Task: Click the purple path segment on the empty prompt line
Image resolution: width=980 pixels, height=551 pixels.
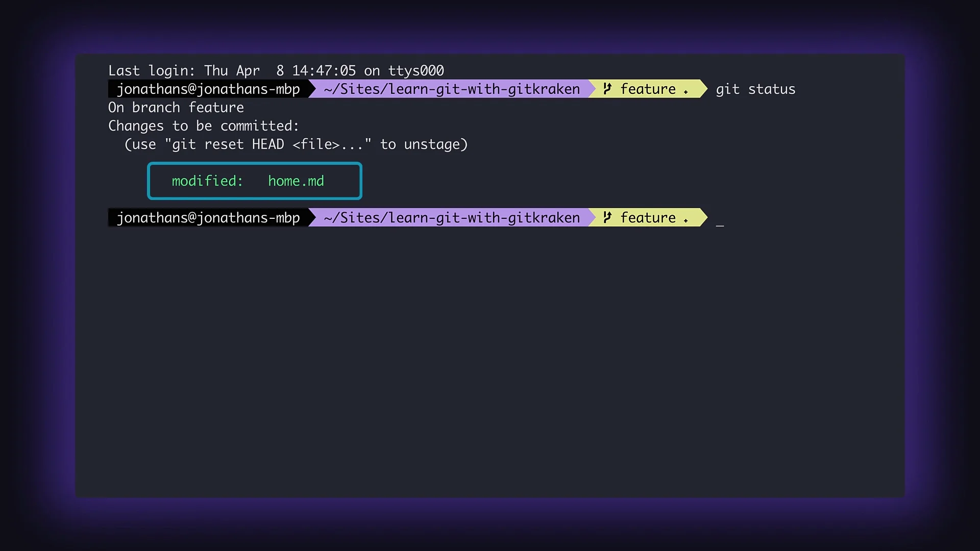Action: [452, 218]
